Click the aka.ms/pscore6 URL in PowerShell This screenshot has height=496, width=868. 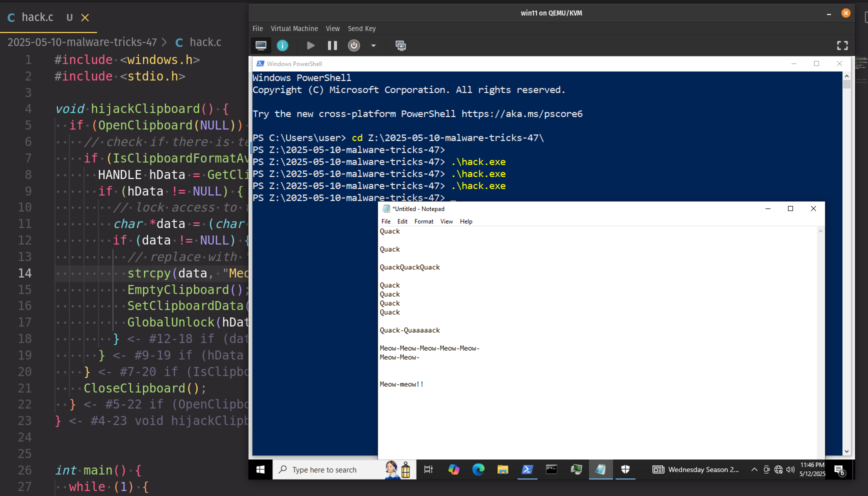[x=522, y=114]
